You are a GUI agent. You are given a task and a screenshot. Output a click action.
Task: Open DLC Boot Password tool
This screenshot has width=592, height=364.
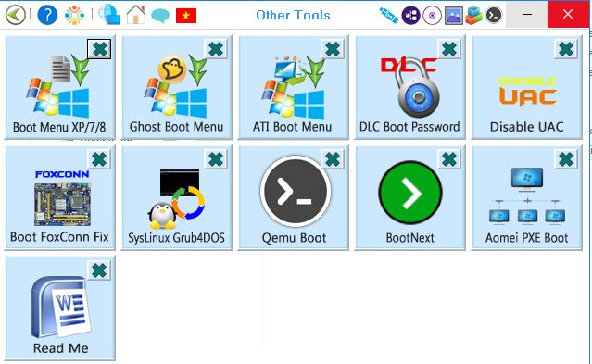[x=410, y=87]
